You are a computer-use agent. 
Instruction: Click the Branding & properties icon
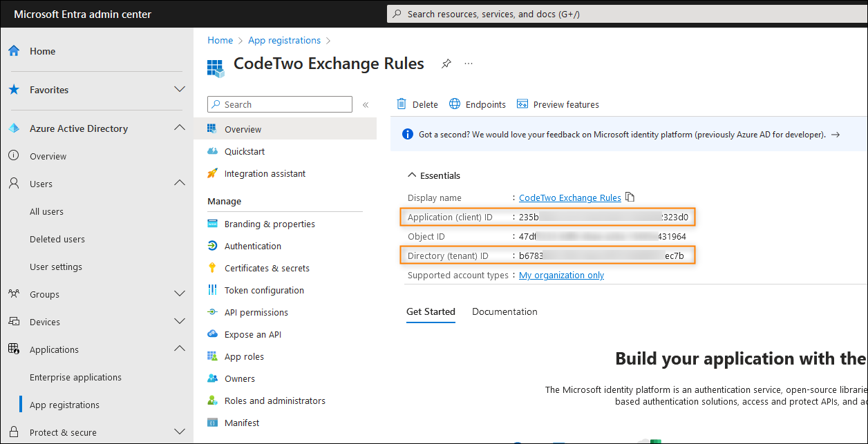pos(212,224)
